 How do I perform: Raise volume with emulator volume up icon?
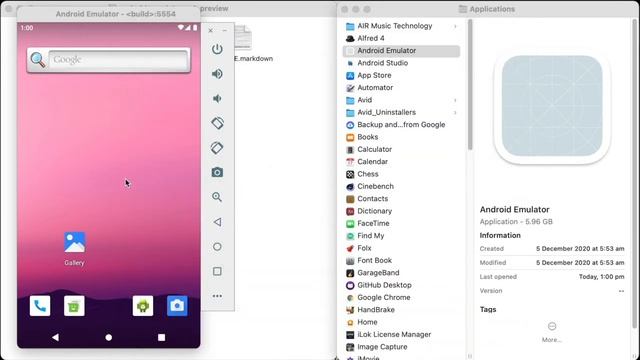217,74
